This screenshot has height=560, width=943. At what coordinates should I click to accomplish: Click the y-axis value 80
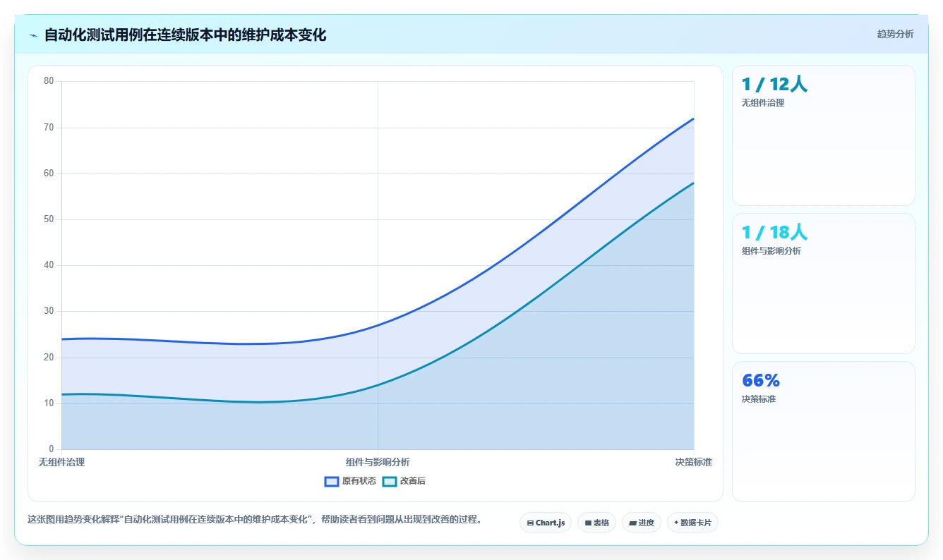point(49,81)
